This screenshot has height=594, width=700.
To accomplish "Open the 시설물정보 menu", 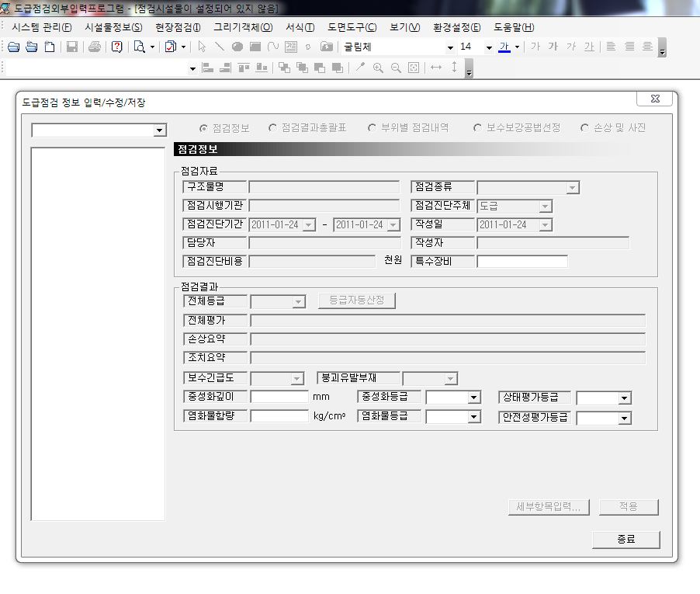I will tap(113, 27).
